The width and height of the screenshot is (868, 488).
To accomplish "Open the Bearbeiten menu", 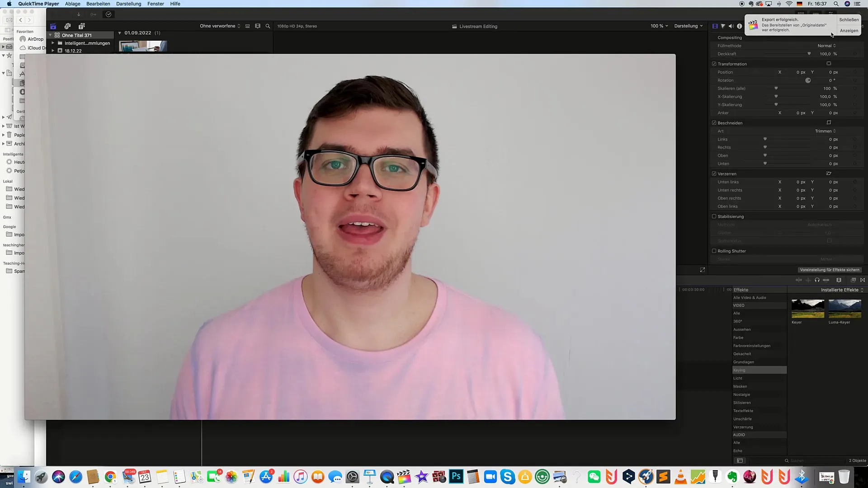I will pyautogui.click(x=98, y=4).
